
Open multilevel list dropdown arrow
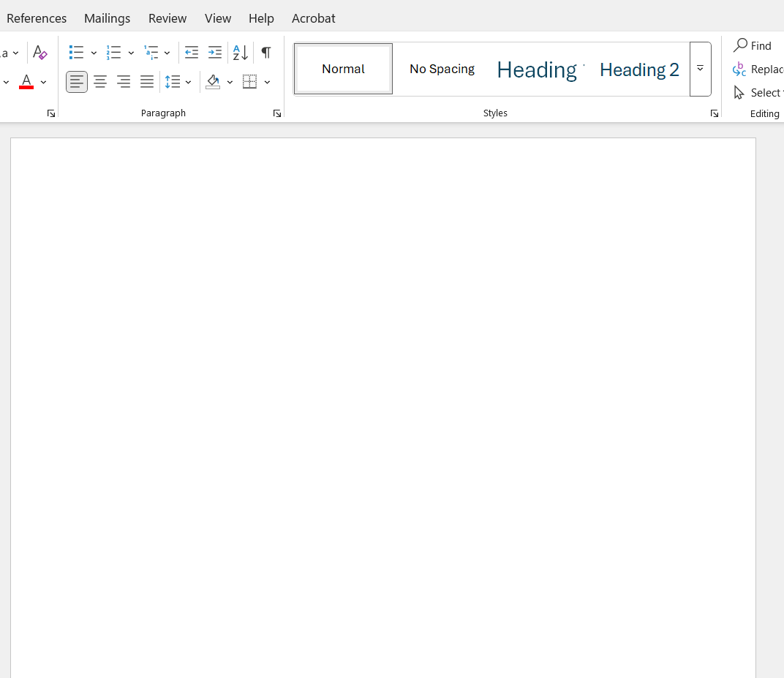pos(167,53)
